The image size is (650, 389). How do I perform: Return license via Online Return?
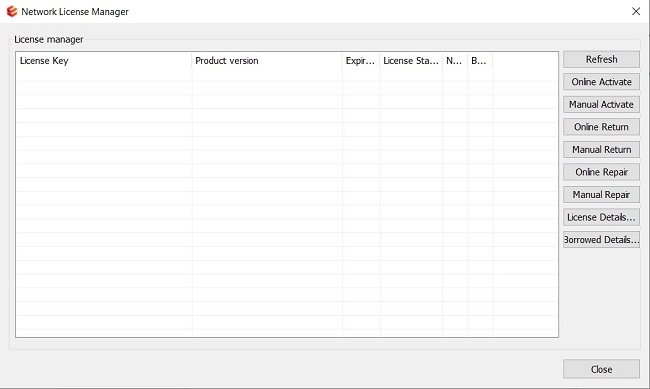[601, 127]
